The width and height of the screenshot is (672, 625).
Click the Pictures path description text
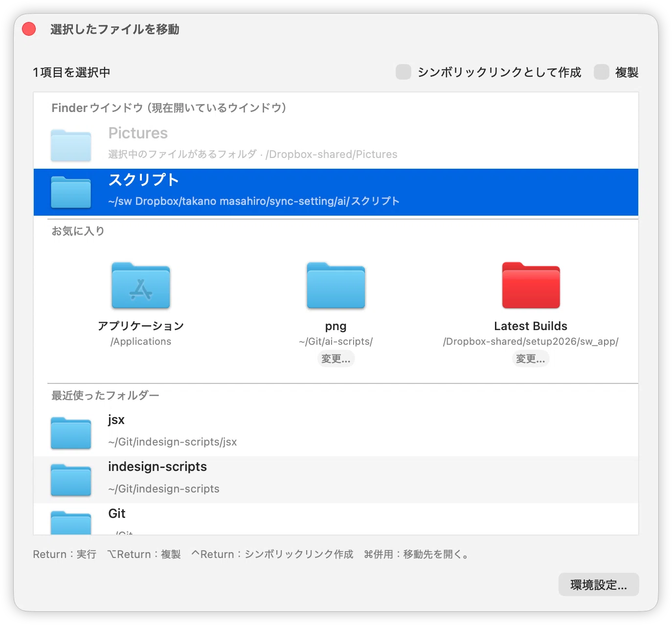click(x=253, y=155)
